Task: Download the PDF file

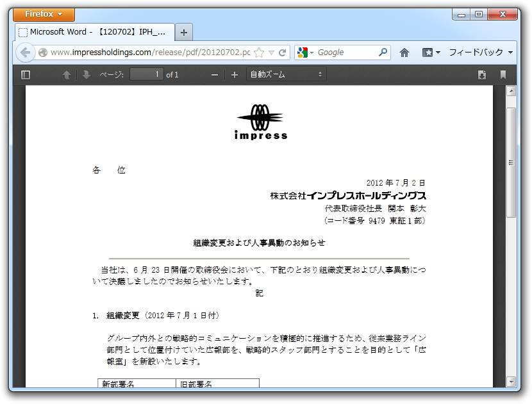Action: (482, 74)
